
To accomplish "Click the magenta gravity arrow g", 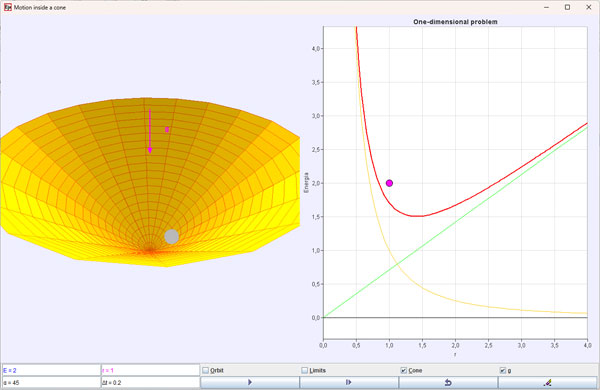I will point(150,131).
